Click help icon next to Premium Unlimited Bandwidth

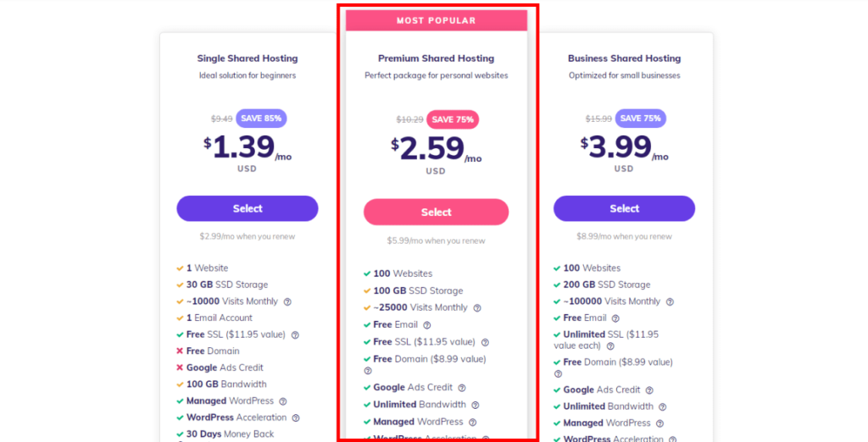(475, 406)
